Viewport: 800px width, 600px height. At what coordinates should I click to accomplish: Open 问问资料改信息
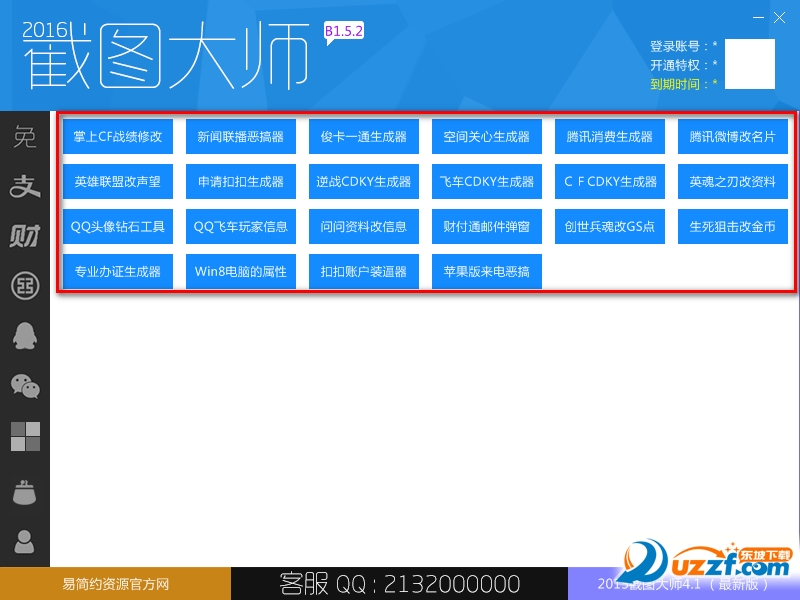pos(364,226)
